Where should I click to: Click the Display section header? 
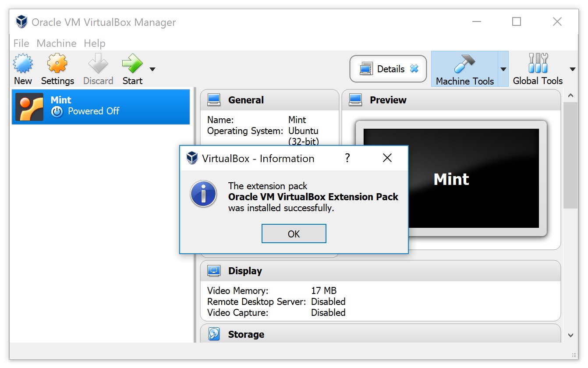tap(380, 271)
